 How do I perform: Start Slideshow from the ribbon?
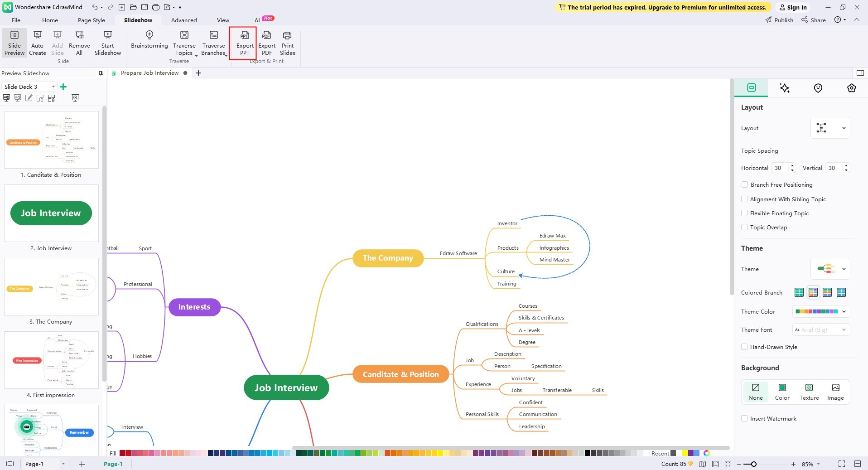(108, 43)
